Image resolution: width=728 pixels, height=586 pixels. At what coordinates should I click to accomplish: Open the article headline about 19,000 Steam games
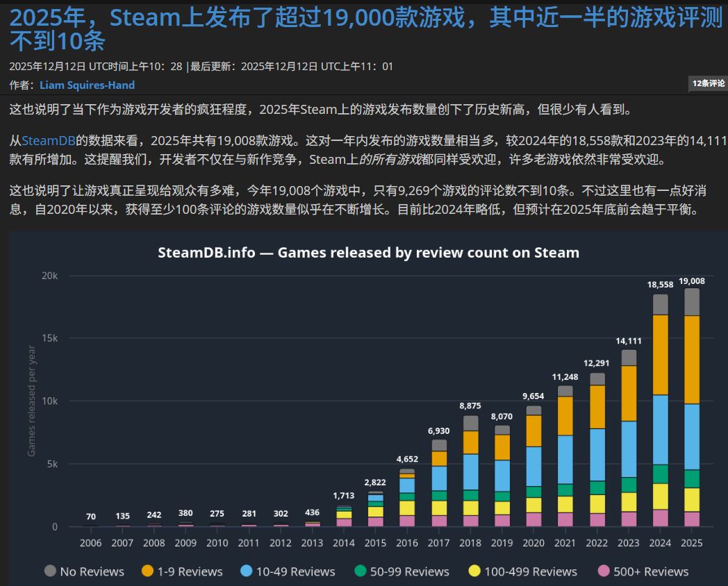(x=366, y=29)
